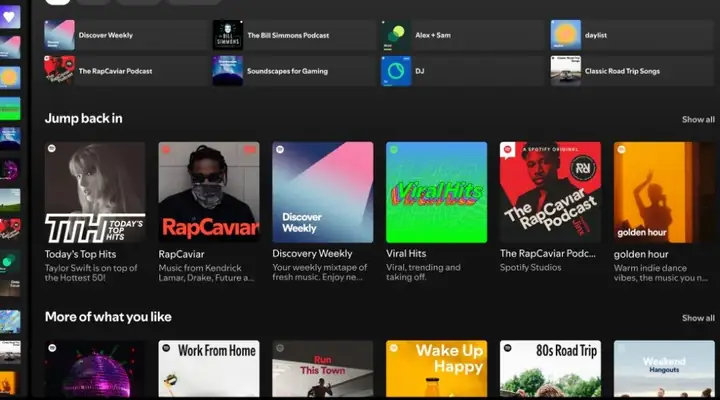Open the Viral Hits playlist card
Image resolution: width=720 pixels, height=400 pixels.
coord(437,213)
